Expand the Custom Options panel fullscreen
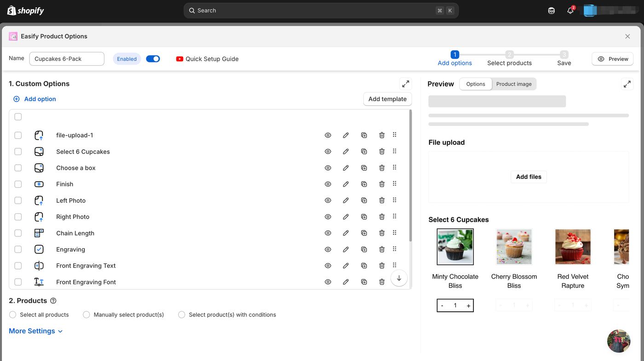The width and height of the screenshot is (644, 361). click(405, 84)
